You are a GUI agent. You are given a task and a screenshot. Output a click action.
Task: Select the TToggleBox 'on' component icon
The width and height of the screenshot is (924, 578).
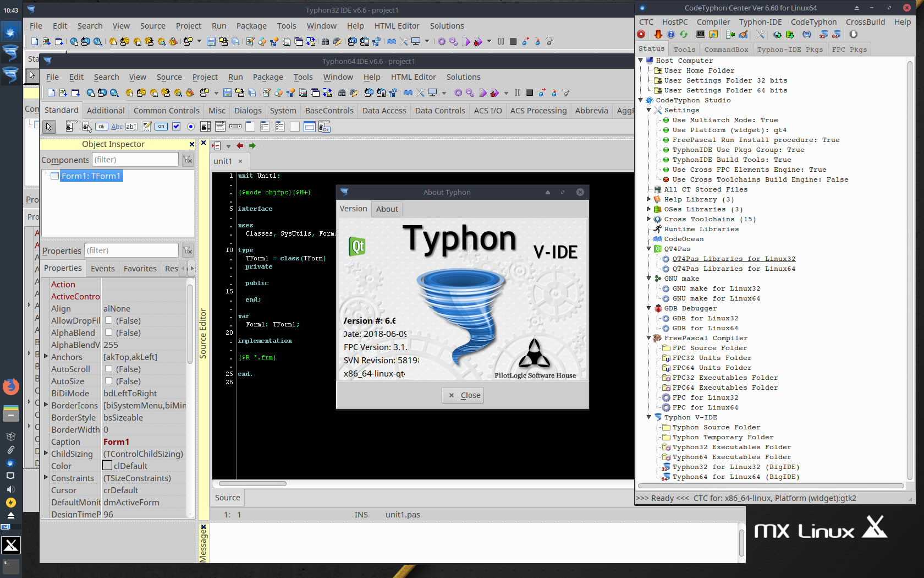[161, 127]
